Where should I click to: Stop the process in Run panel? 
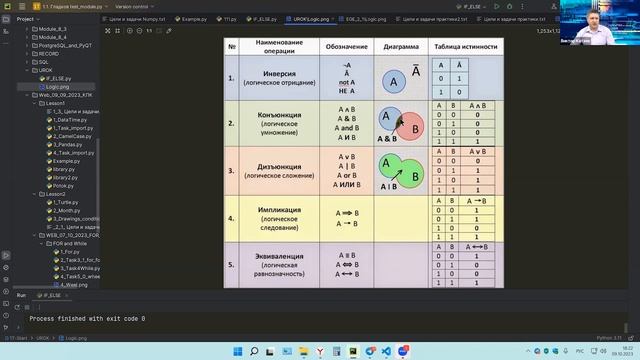(x=27, y=307)
